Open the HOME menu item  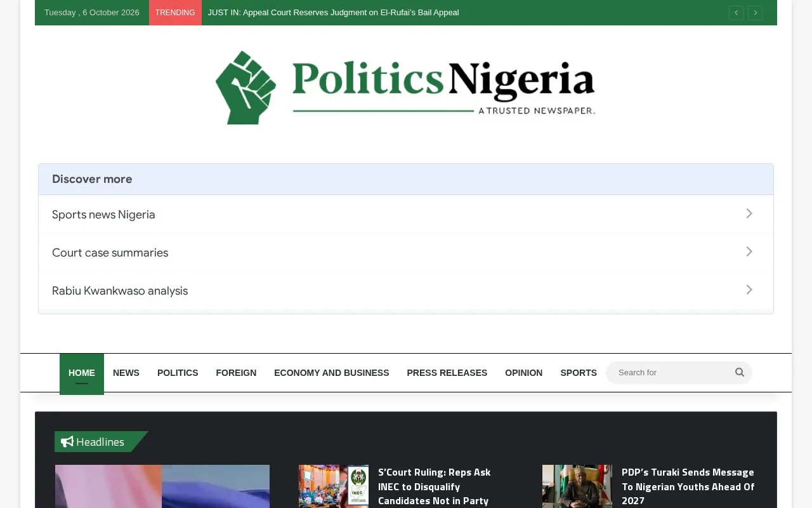(x=82, y=373)
